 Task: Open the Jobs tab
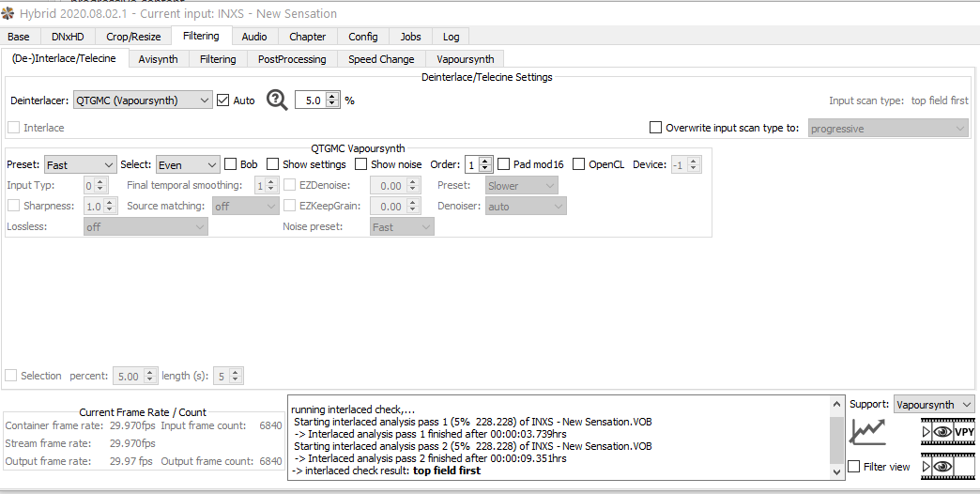click(410, 37)
